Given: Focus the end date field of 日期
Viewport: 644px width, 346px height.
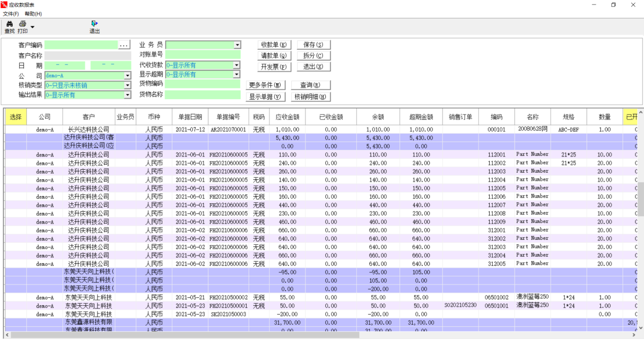Looking at the screenshot, I should (x=111, y=65).
